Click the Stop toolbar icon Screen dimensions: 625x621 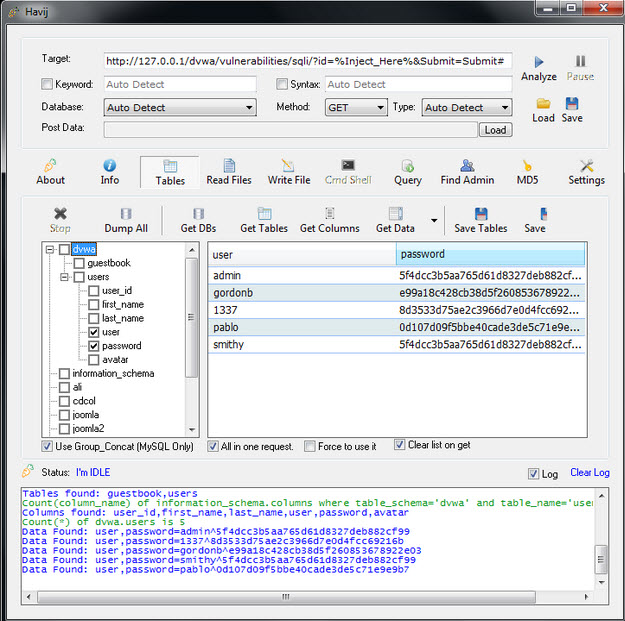pos(60,214)
